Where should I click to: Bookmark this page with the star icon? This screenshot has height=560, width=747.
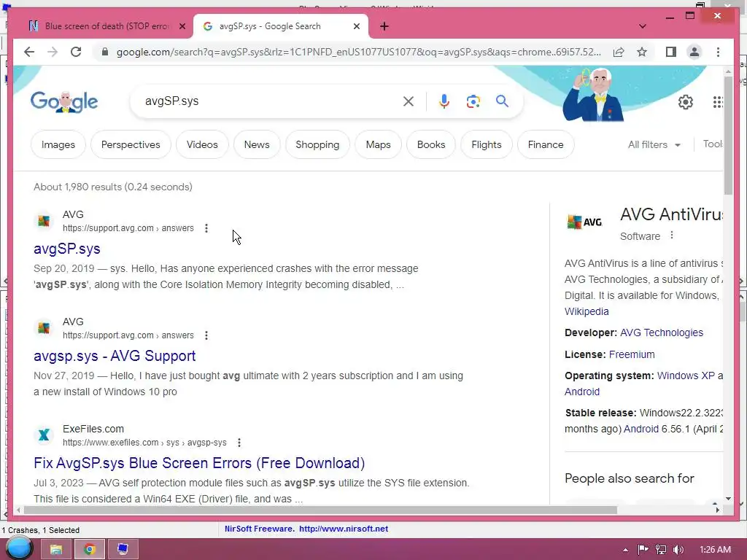pyautogui.click(x=642, y=52)
